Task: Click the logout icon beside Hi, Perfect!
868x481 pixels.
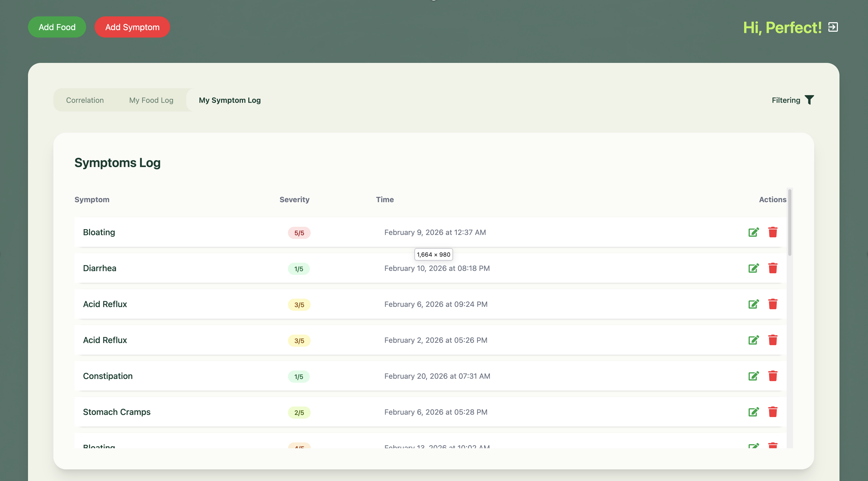Action: coord(833,27)
